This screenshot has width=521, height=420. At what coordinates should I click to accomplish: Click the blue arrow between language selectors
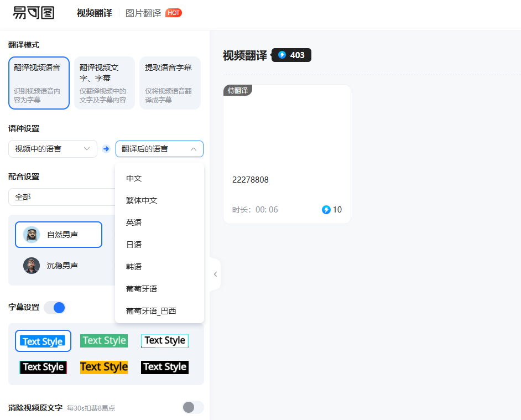(106, 149)
